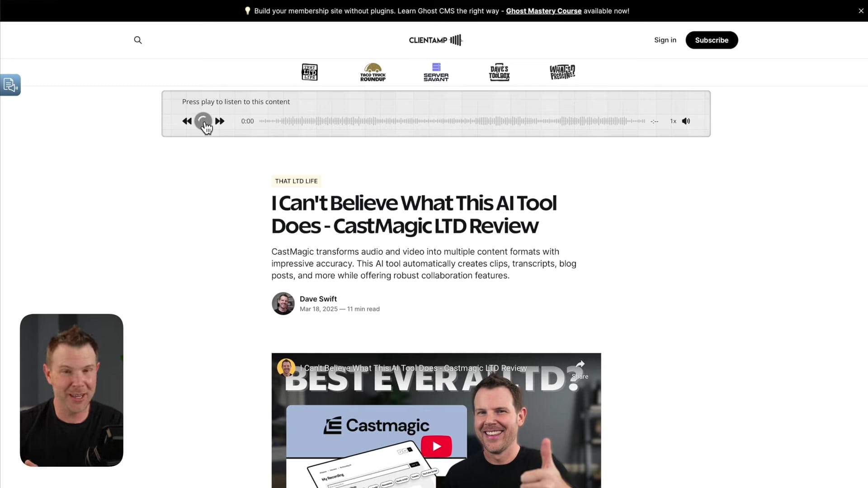Screen dimensions: 868x488
Task: Play the article audio
Action: click(x=203, y=121)
